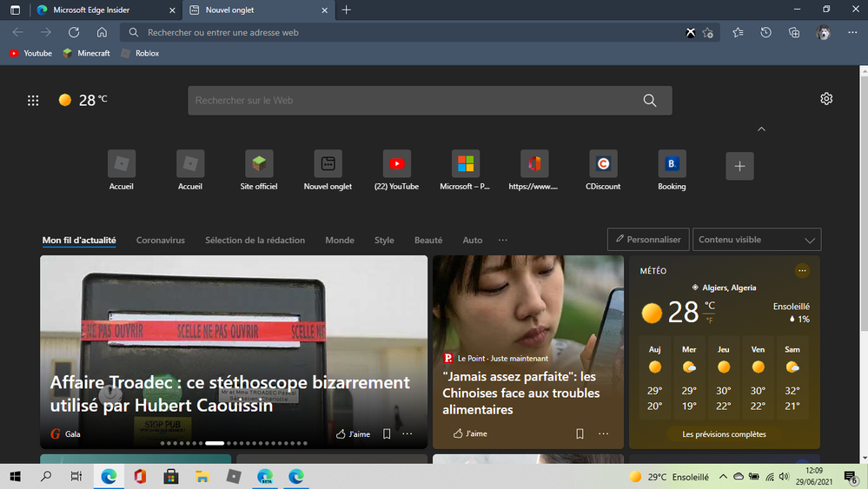Click the Personnaliser button
Viewport: 868px width, 489px height.
[648, 240]
